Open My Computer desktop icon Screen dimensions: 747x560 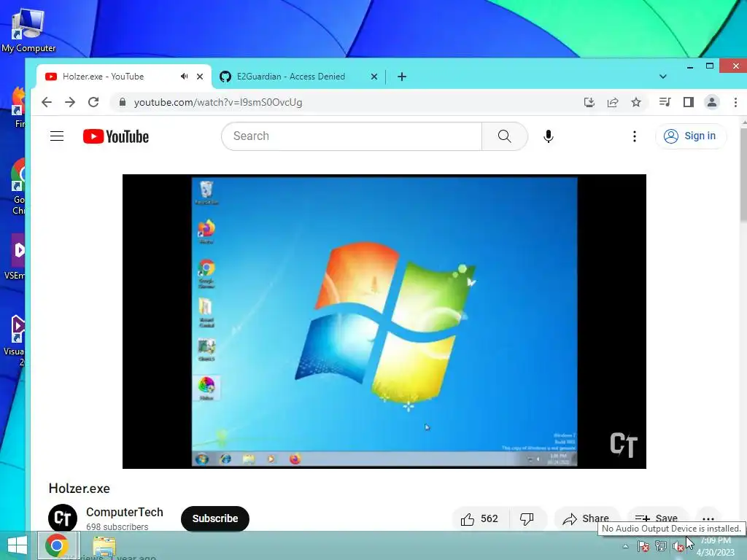coord(28,31)
